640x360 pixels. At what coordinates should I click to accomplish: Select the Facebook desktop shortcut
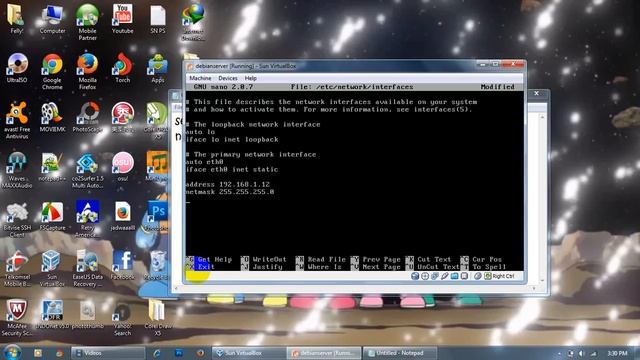pos(122,265)
